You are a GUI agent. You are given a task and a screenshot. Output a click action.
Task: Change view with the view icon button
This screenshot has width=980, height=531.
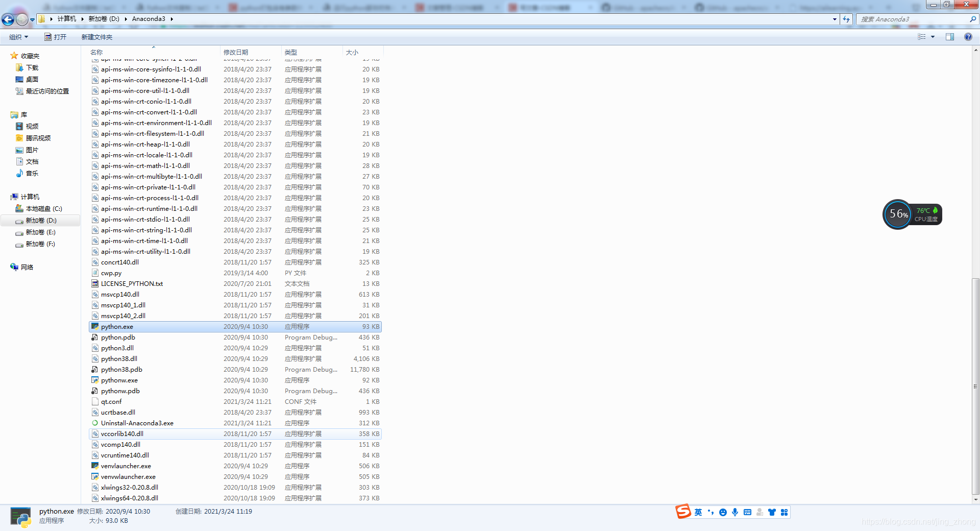(922, 37)
